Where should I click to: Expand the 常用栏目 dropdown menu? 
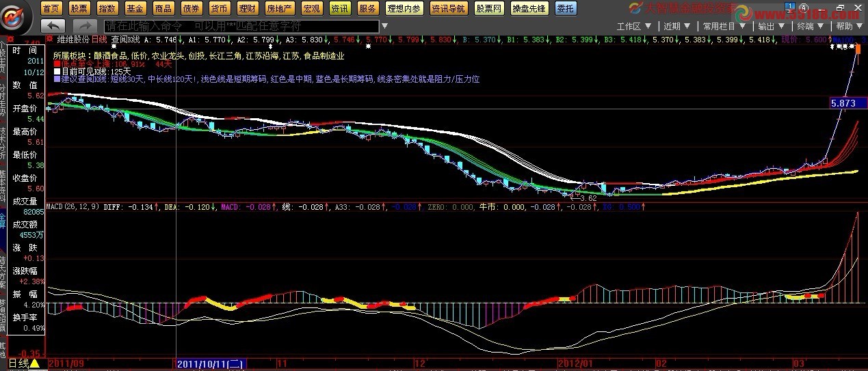(723, 26)
